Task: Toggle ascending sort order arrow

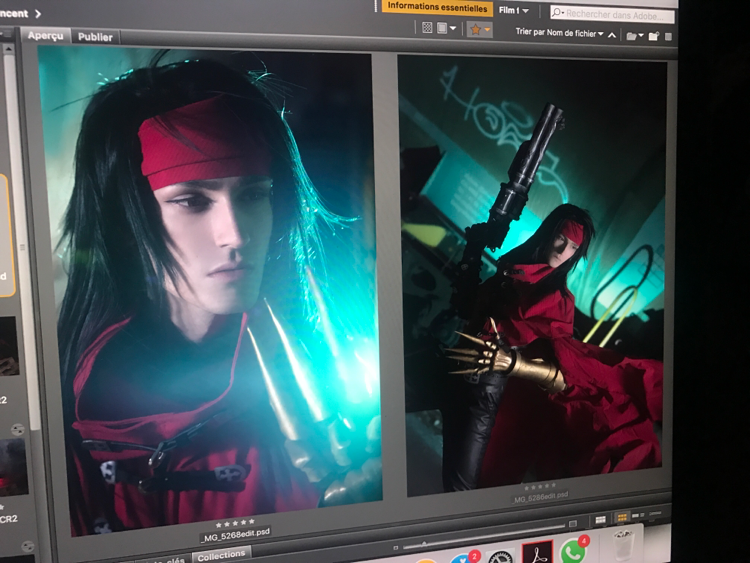Action: [612, 35]
